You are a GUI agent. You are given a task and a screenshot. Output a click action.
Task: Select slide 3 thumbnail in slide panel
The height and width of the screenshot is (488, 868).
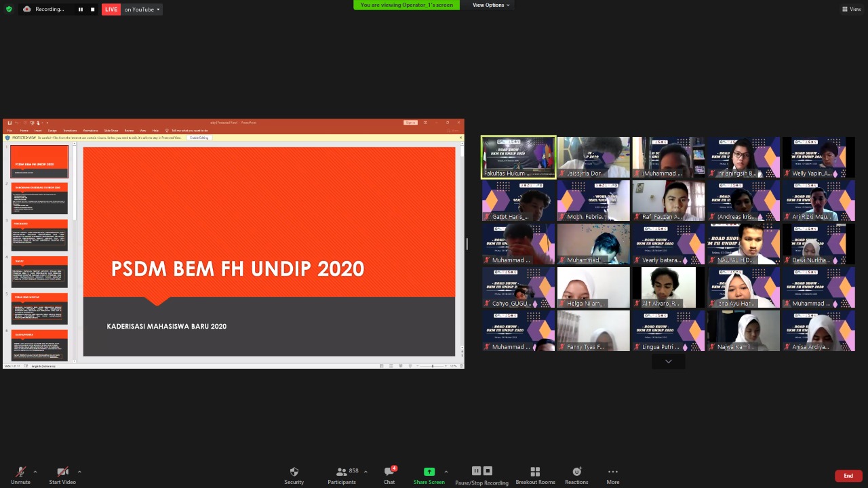pyautogui.click(x=39, y=235)
